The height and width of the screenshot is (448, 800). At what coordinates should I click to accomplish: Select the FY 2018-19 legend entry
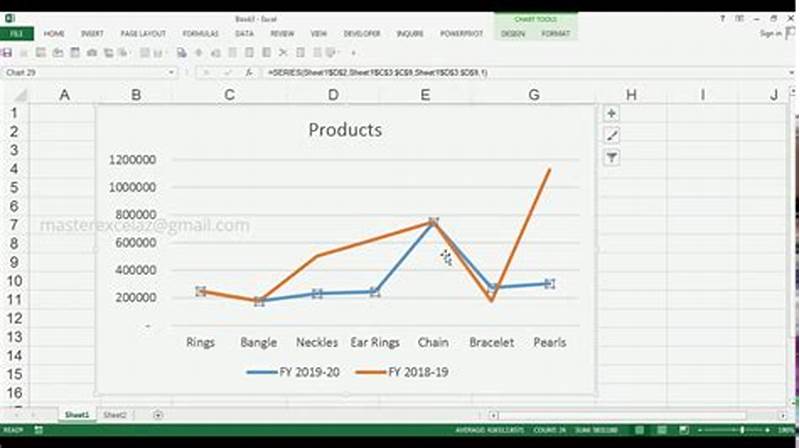(x=403, y=372)
